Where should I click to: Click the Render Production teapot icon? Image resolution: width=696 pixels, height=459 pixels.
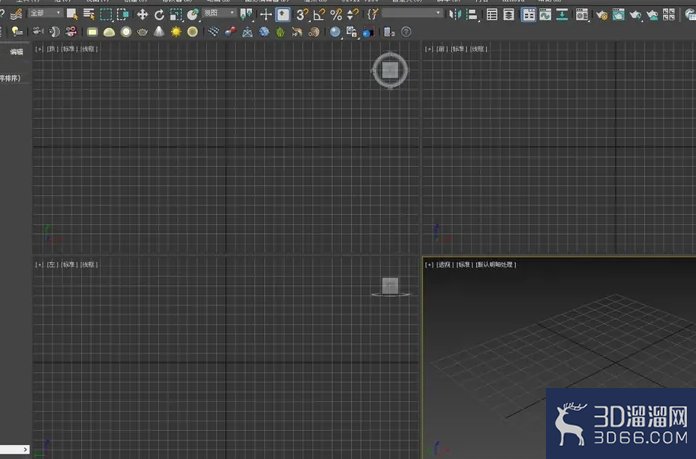[636, 15]
